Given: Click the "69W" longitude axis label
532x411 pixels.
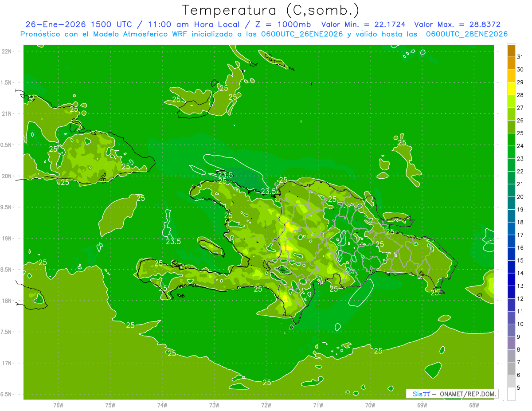Looking at the screenshot, I should [422, 405].
